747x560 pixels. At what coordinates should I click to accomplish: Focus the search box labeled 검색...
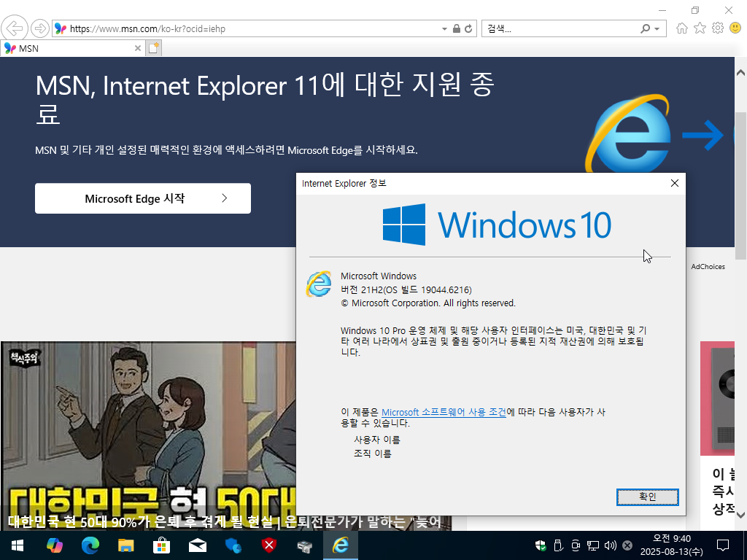pyautogui.click(x=560, y=28)
